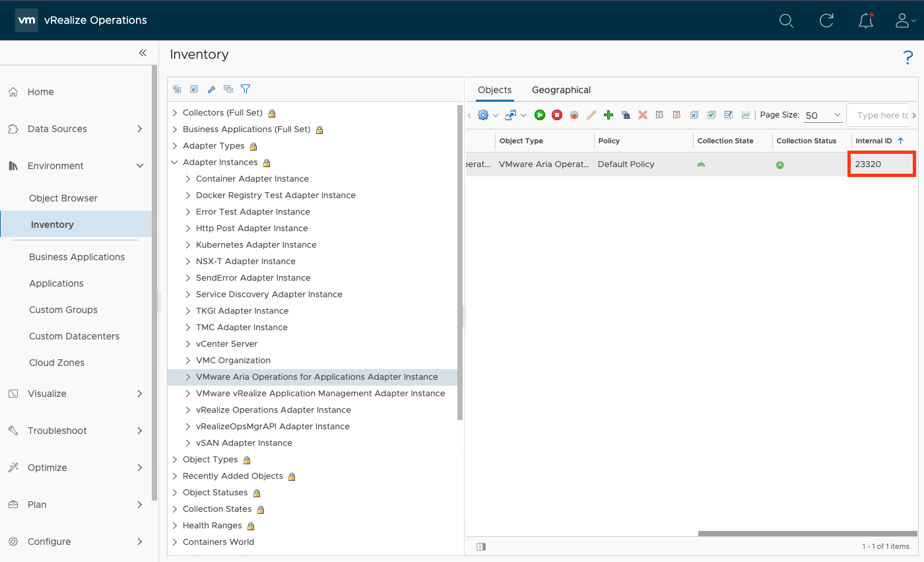Click the pencil Edit Object icon

tap(591, 115)
